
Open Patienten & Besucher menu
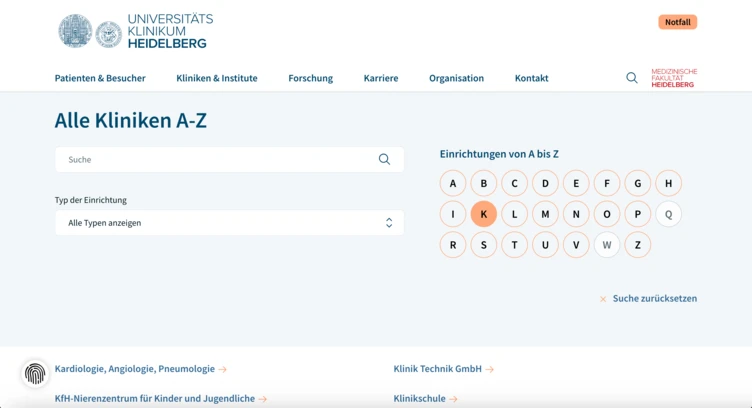(100, 78)
